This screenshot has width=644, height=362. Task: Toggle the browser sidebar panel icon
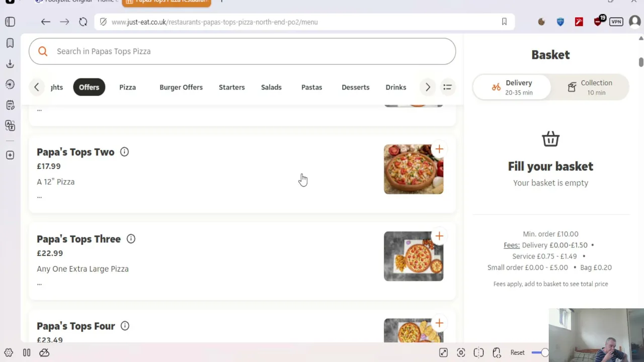(10, 22)
